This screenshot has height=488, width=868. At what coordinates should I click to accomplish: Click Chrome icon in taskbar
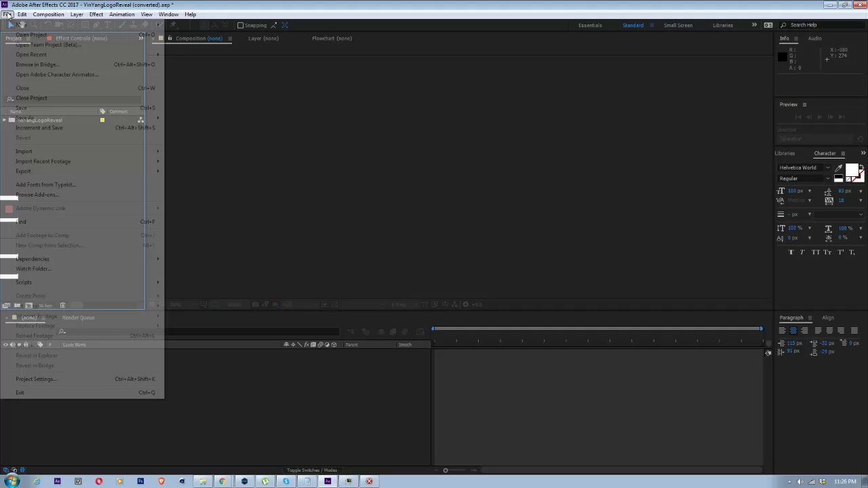222,481
